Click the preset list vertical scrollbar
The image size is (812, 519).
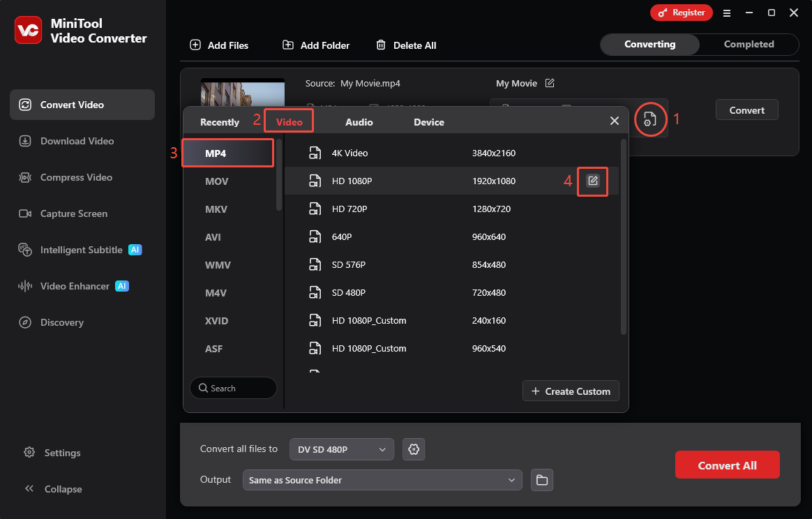[624, 236]
